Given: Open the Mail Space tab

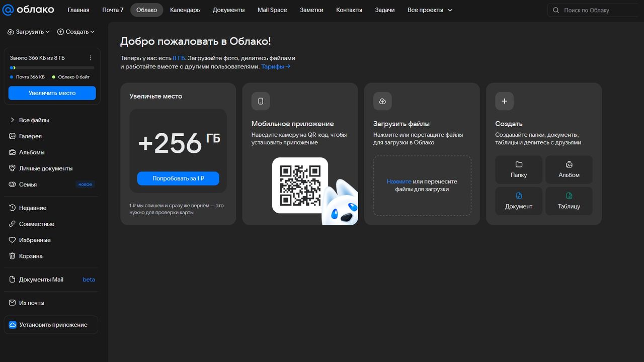Looking at the screenshot, I should click(272, 10).
